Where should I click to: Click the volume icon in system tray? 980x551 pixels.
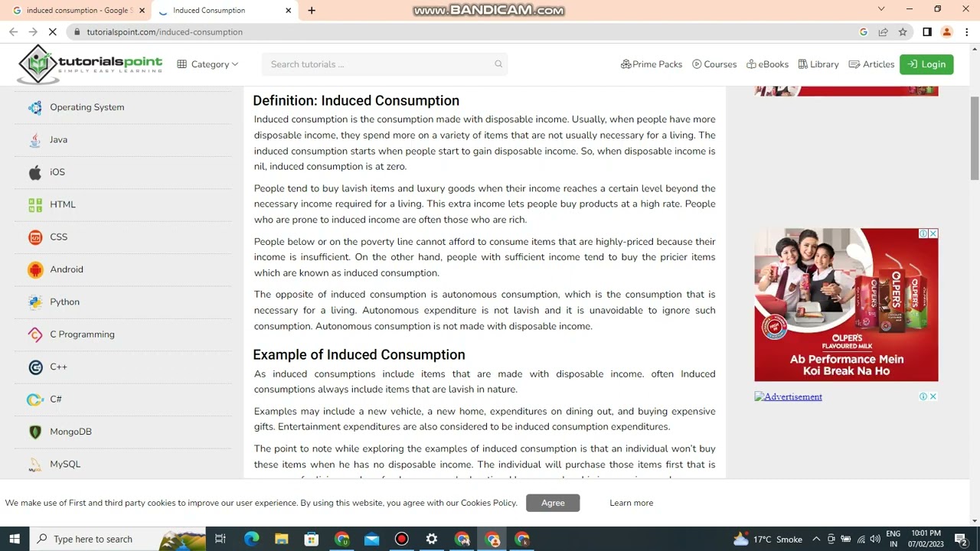[x=875, y=540]
